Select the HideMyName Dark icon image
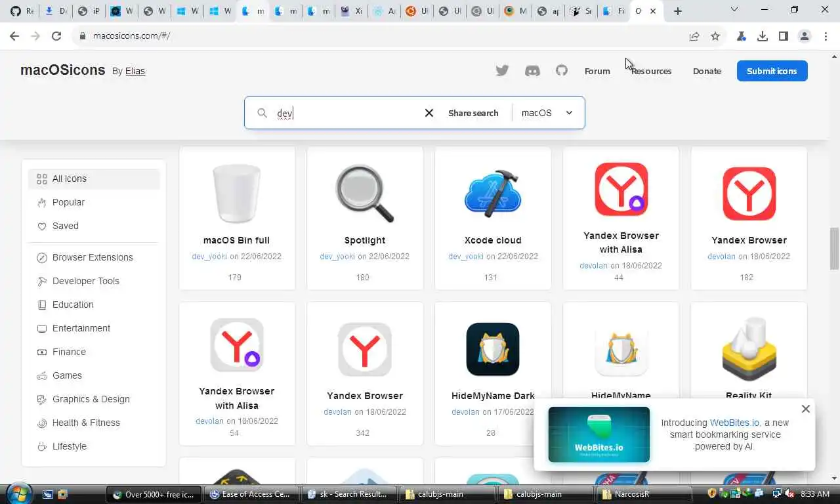Screen dimensions: 840x504 coord(493,349)
